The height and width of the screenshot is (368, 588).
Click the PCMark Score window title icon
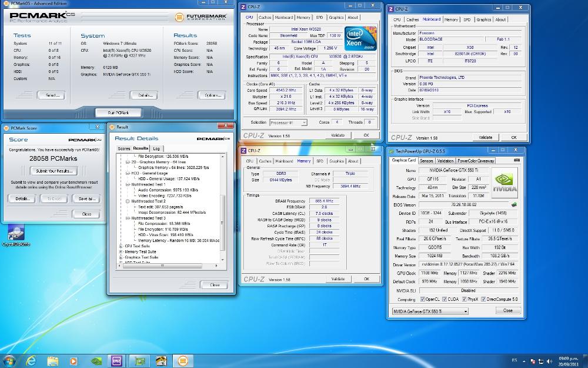pyautogui.click(x=6, y=128)
